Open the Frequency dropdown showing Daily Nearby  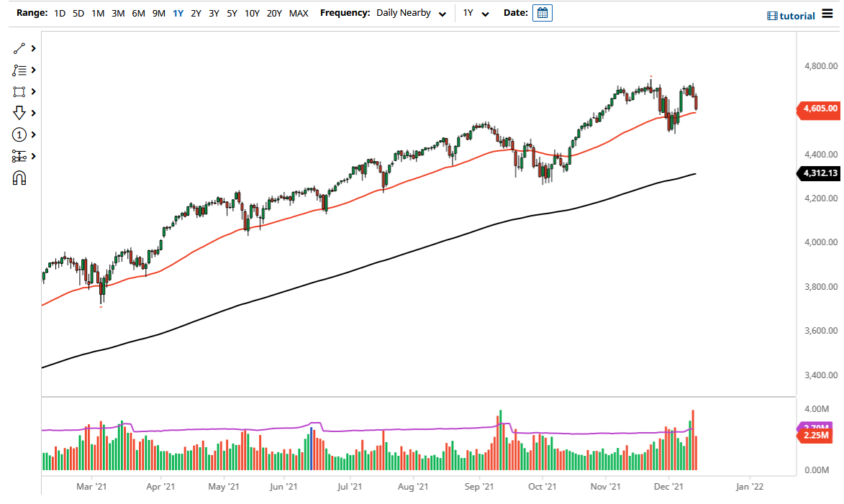(x=410, y=13)
